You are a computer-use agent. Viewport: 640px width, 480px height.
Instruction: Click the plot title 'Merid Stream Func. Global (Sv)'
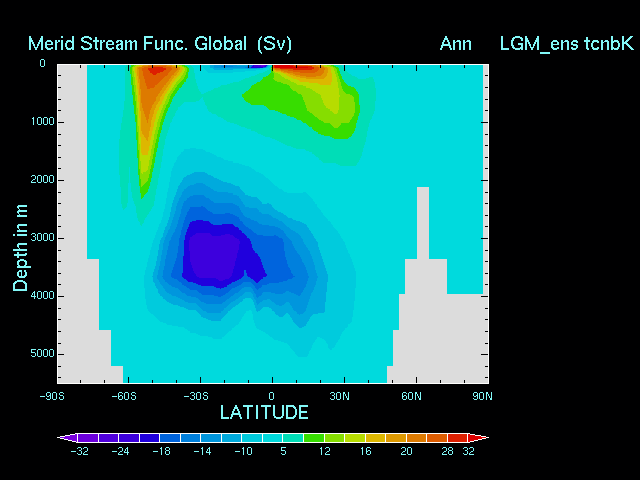click(x=160, y=44)
